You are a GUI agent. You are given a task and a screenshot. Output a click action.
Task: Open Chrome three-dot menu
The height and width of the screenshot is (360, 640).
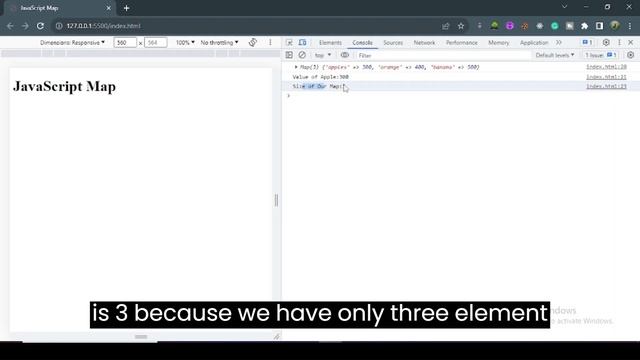630,26
